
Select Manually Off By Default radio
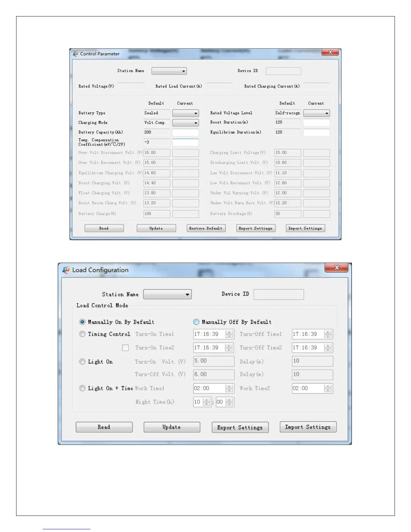[196, 322]
